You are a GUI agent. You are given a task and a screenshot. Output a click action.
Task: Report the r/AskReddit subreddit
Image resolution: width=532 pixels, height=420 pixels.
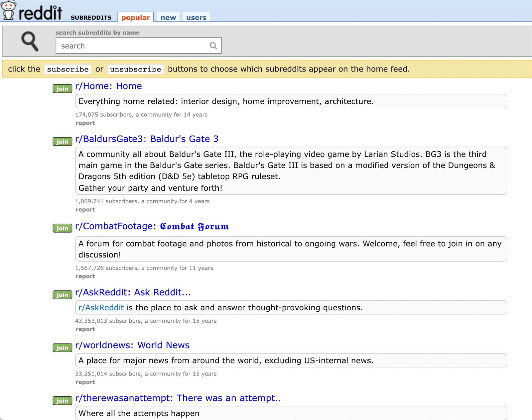pyautogui.click(x=85, y=329)
